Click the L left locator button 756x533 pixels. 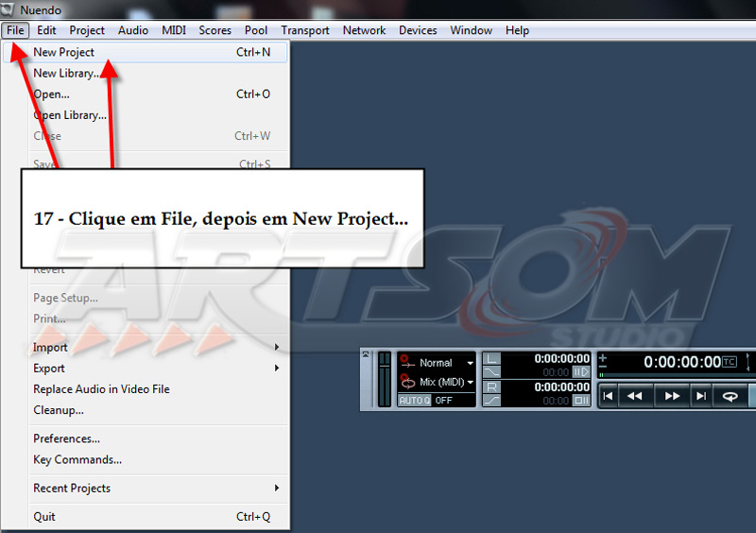(x=491, y=358)
